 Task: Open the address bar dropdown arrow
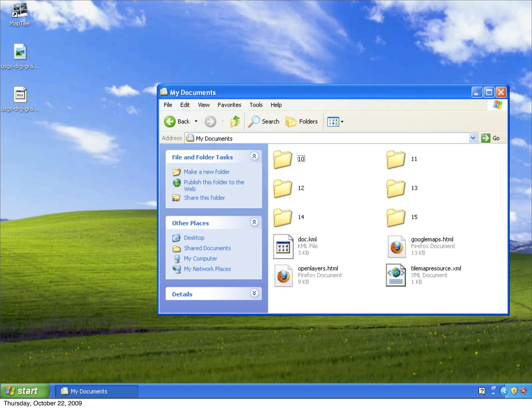473,138
